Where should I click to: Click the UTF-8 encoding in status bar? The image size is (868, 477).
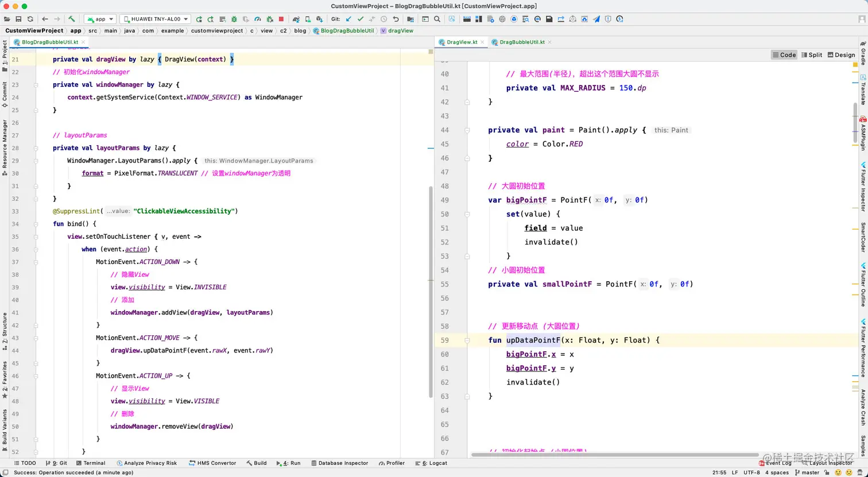[x=751, y=472]
